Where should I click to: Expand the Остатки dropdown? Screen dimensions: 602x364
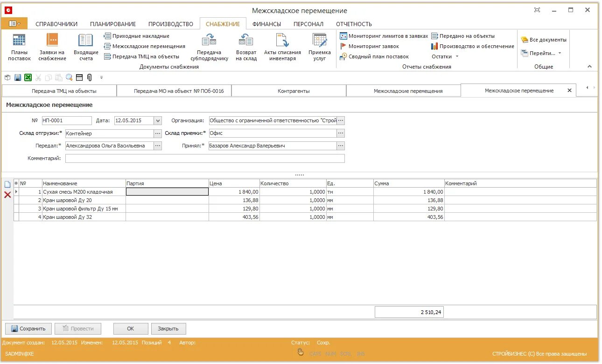coord(445,56)
